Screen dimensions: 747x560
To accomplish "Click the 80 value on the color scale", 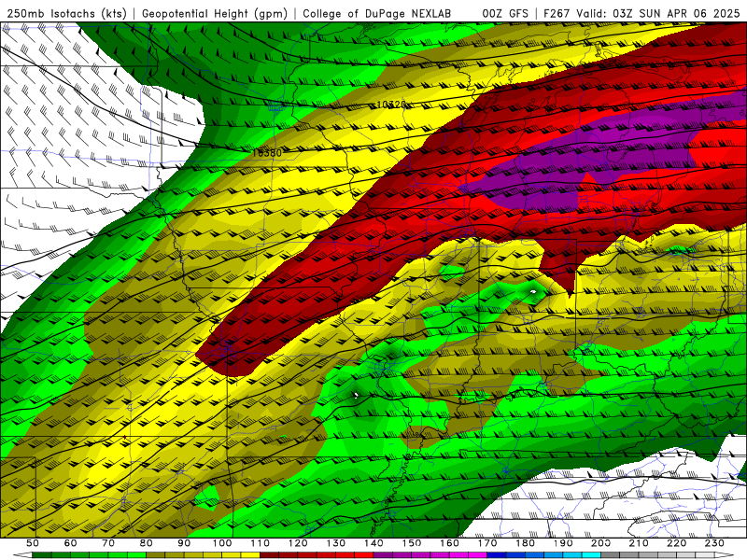I will 146,543.
